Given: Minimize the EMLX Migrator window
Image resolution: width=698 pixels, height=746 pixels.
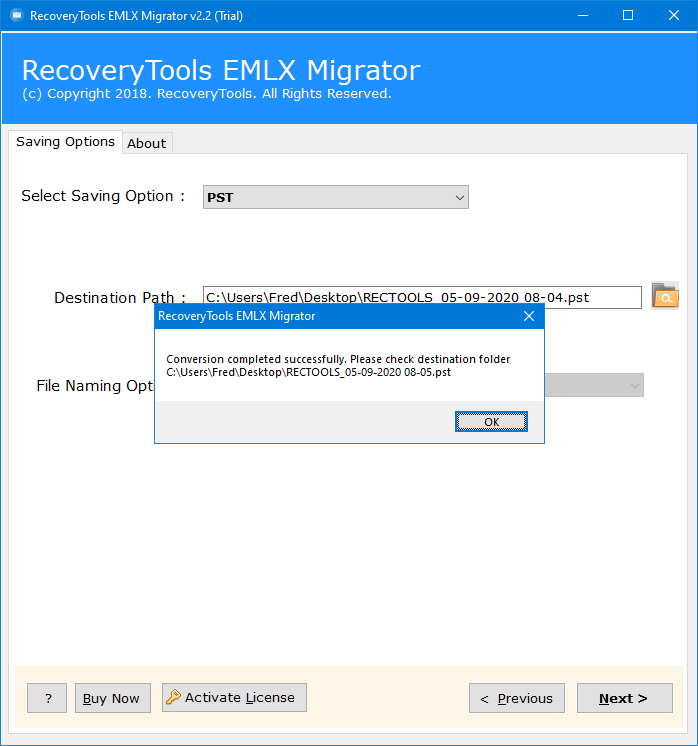Looking at the screenshot, I should pos(583,16).
